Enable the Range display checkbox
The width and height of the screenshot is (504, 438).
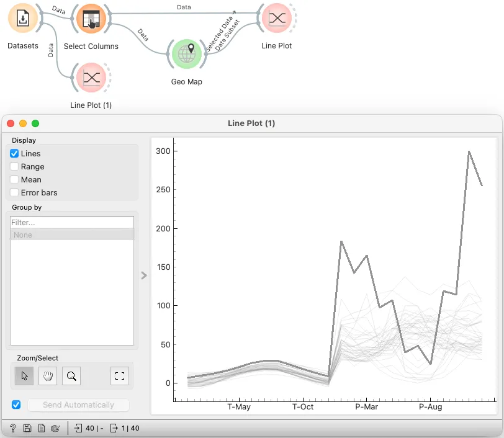[14, 166]
